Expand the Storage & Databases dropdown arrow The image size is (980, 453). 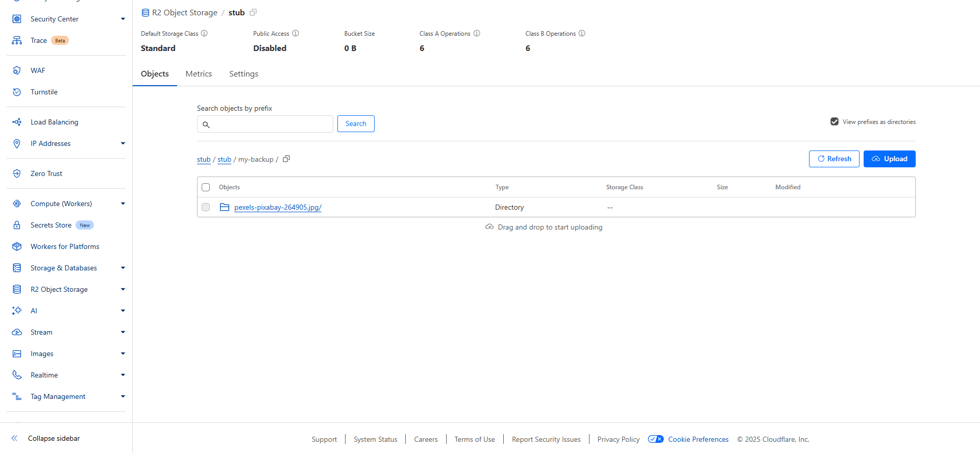click(x=123, y=268)
